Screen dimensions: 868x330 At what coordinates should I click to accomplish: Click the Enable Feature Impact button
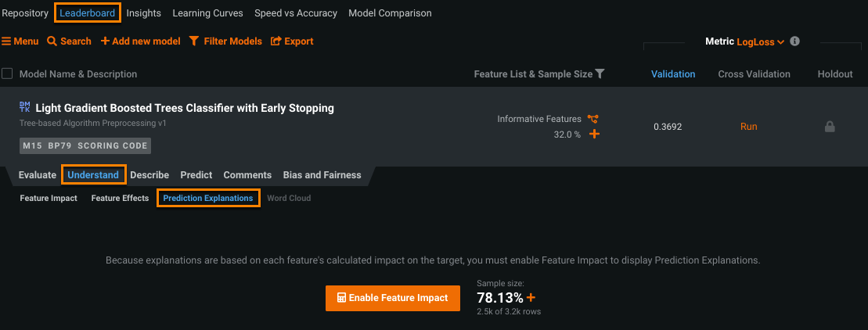(392, 298)
